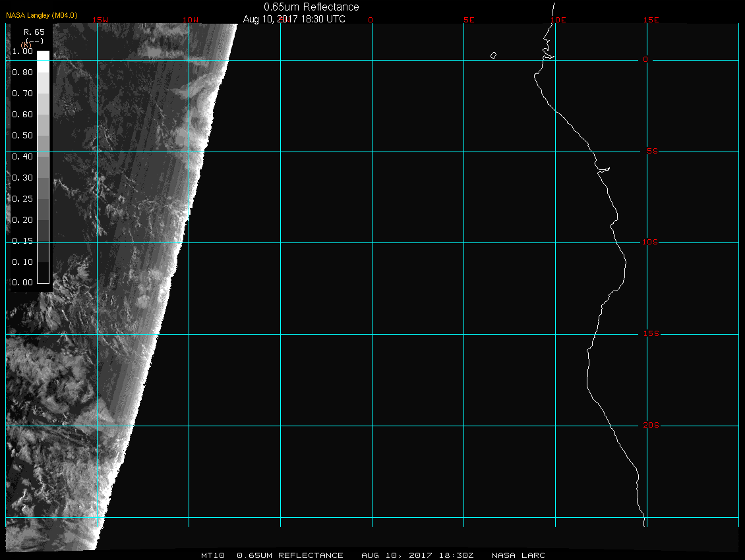Click the 10E longitude label at top
Screen dimensions: 745x560
coord(558,20)
